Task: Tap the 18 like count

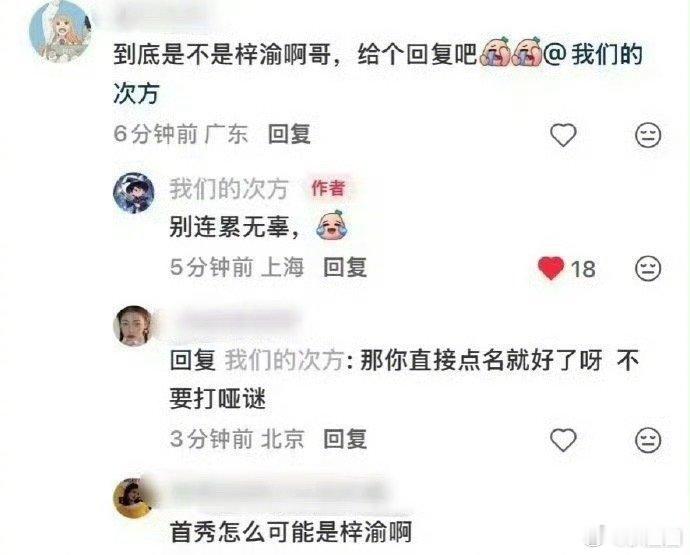Action: pyautogui.click(x=583, y=269)
